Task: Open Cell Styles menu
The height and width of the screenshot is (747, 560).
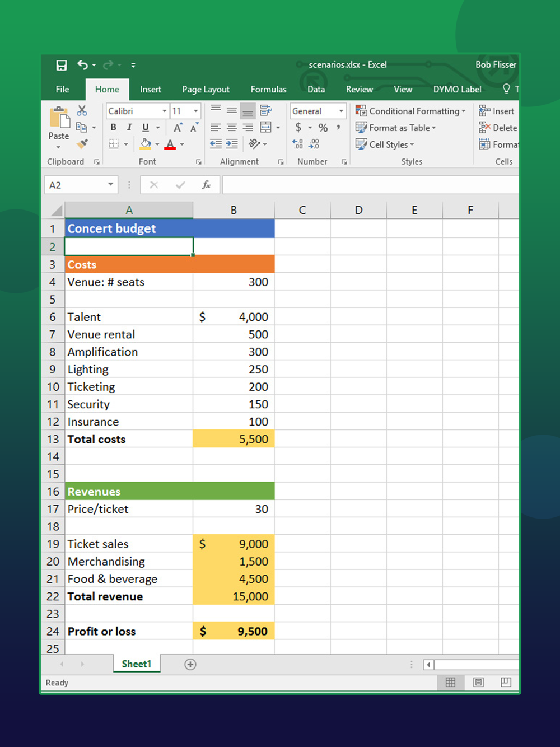Action: click(x=385, y=144)
